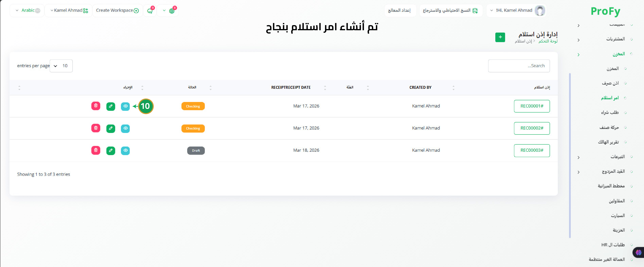The height and width of the screenshot is (267, 644).
Task: Open امر استلام in the sidebar
Action: [x=610, y=98]
